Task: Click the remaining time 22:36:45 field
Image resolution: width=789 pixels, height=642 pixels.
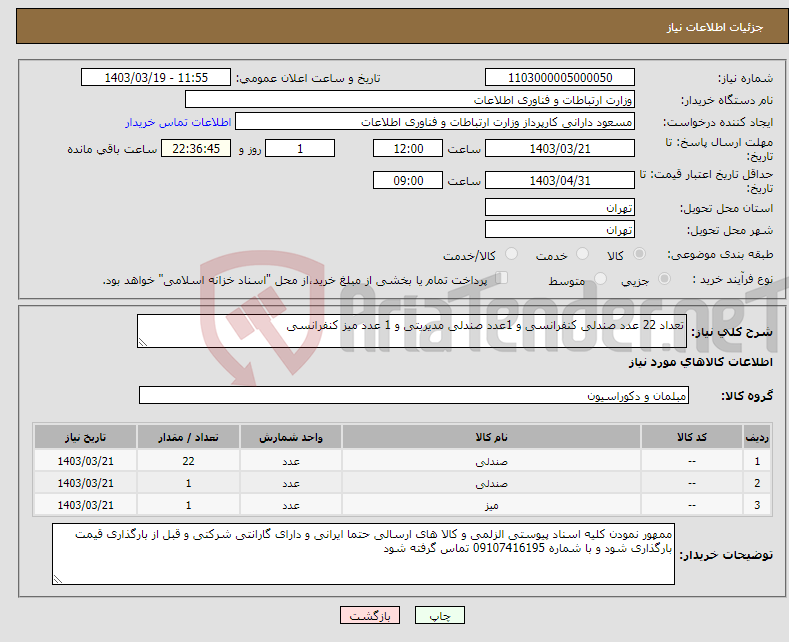Action: 196,148
